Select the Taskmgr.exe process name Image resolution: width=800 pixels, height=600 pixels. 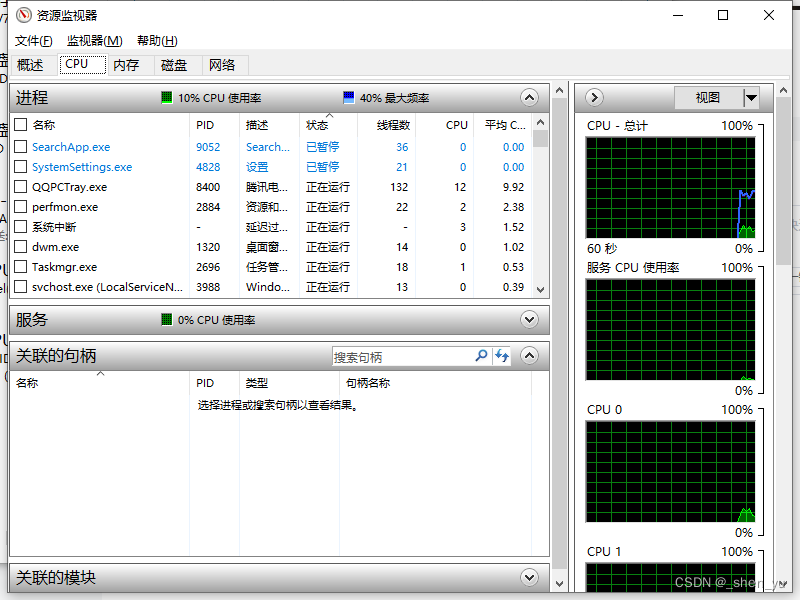tap(64, 267)
